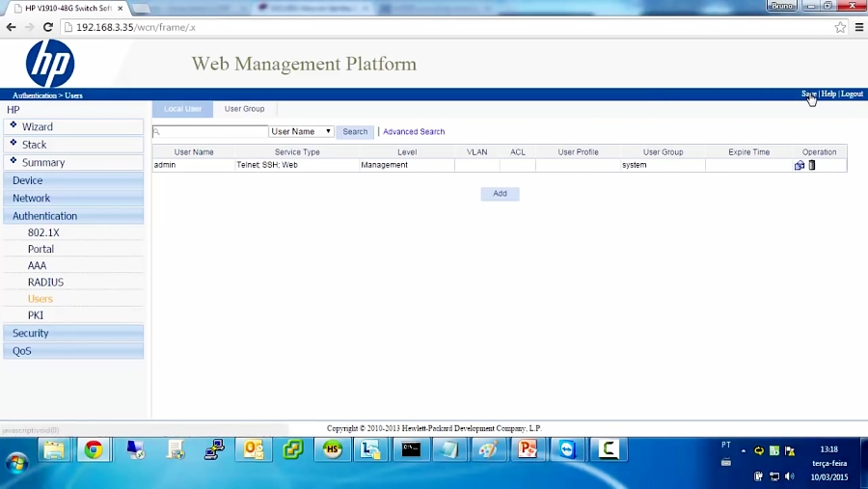Open PKI under Authentication
Viewport: 868px width, 489px height.
click(x=36, y=315)
